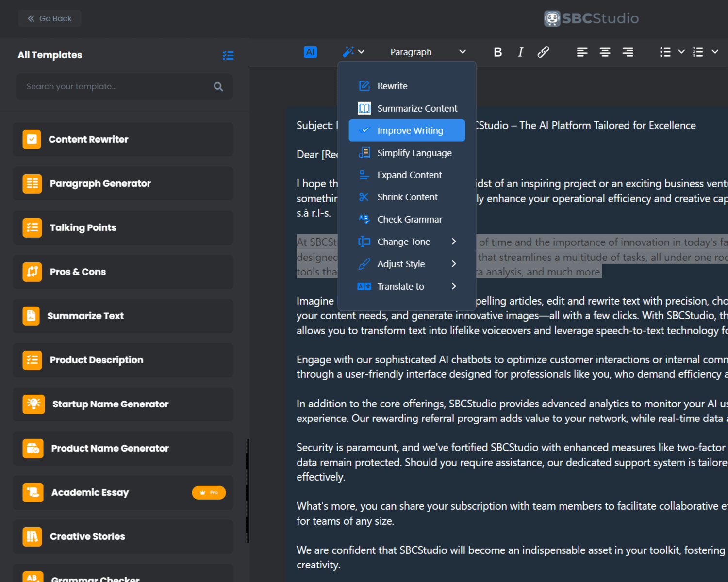Screen dimensions: 728x582
Task: Click the Academic Essay label
Action: coord(90,492)
